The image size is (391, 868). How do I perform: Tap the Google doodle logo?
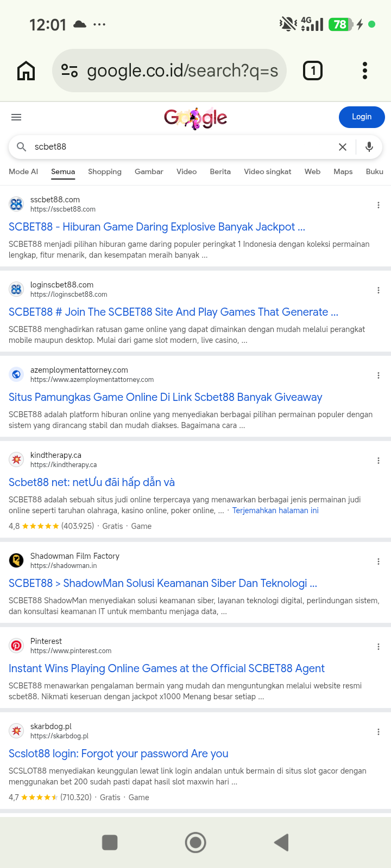coord(195,118)
